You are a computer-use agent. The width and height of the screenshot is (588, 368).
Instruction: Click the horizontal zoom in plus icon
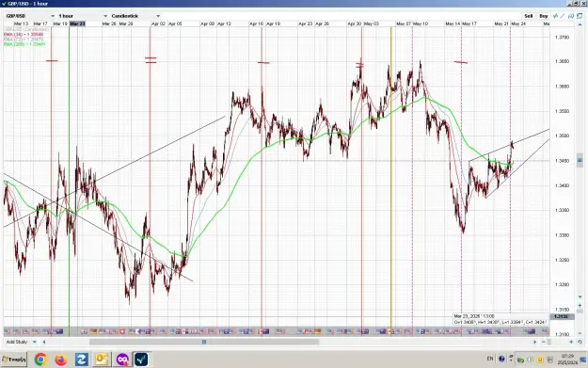click(x=571, y=342)
